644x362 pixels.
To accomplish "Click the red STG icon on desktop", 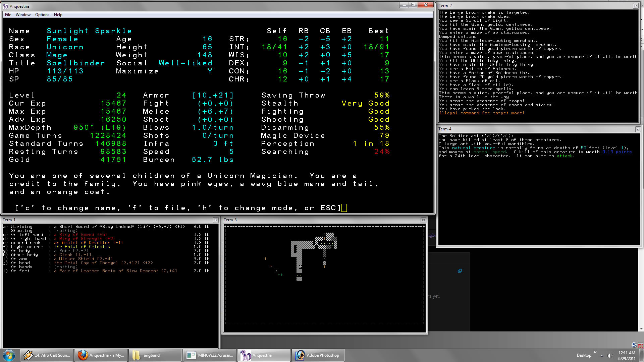I will 640,345.
